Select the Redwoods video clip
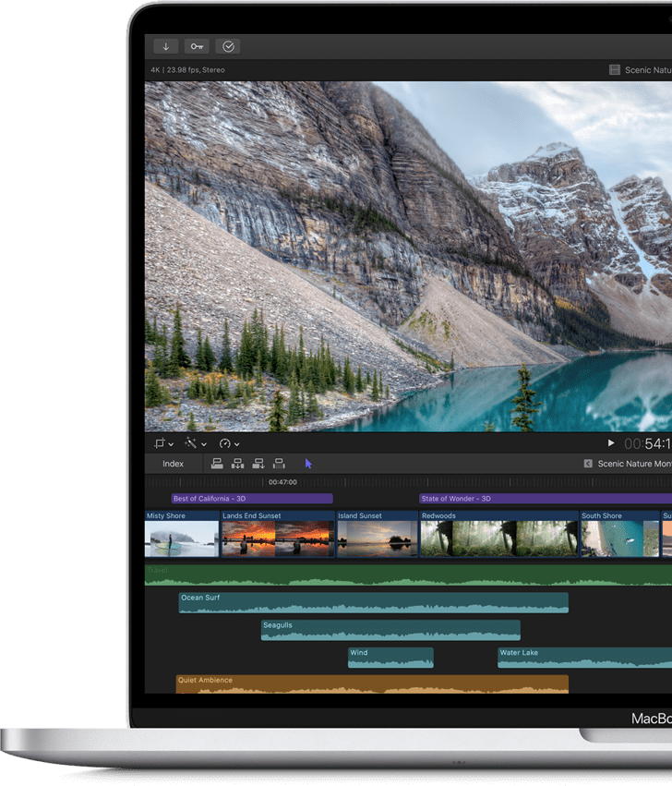 (498, 536)
